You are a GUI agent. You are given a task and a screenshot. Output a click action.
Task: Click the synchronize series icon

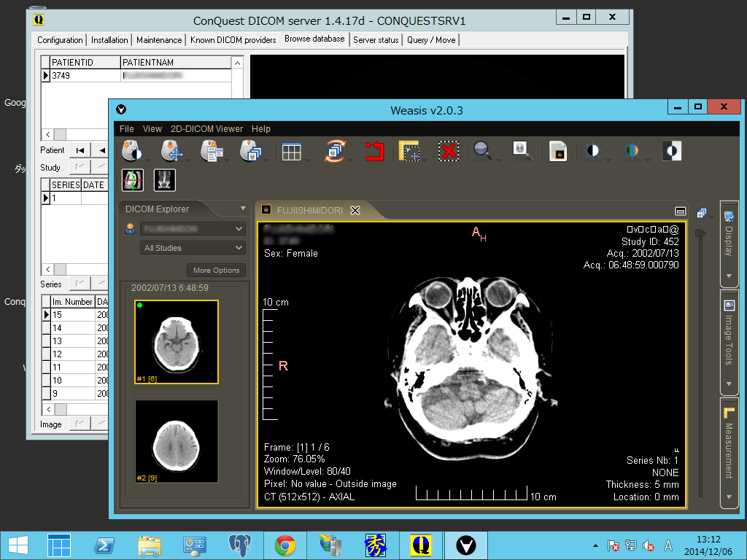pyautogui.click(x=335, y=151)
